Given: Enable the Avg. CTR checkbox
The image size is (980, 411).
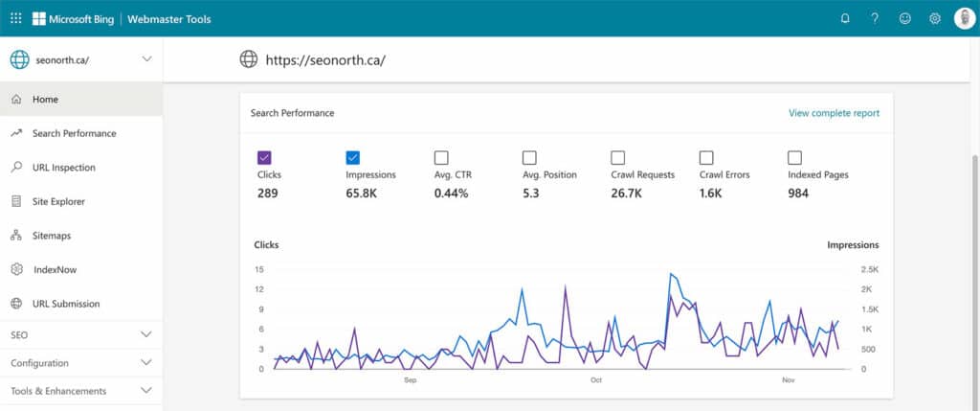Looking at the screenshot, I should click(x=441, y=158).
